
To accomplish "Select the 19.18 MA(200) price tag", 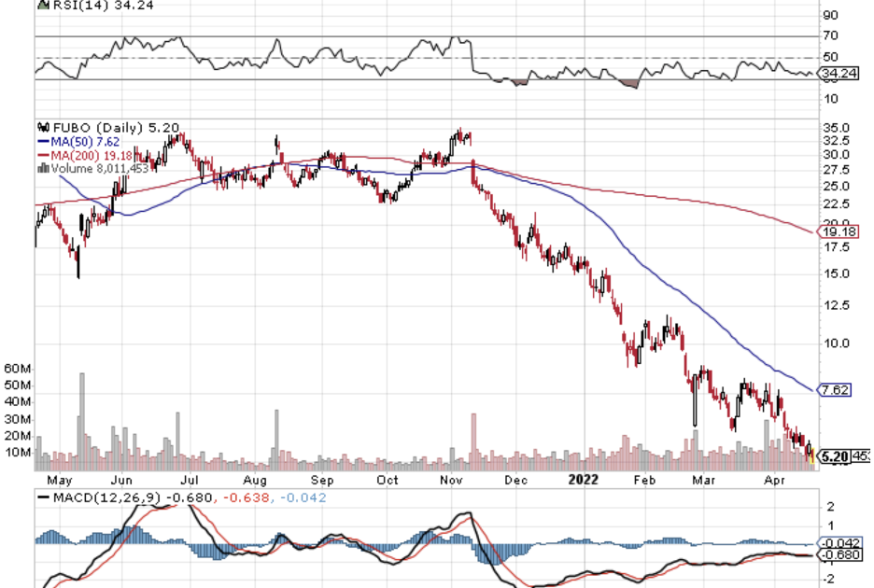I will 834,231.
